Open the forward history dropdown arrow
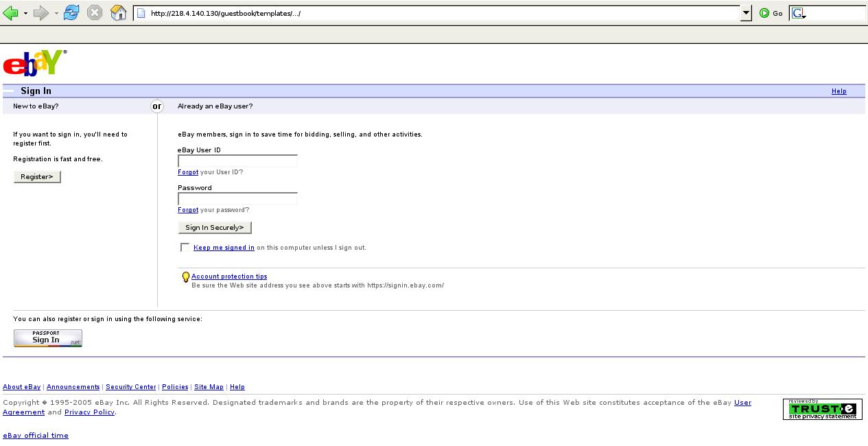The width and height of the screenshot is (868, 446). [x=56, y=13]
